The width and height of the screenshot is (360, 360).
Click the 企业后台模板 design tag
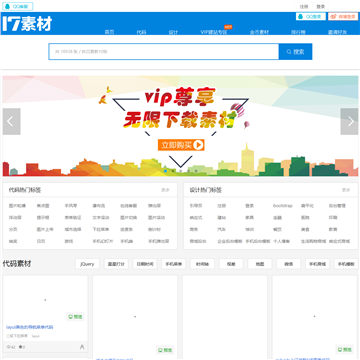tap(230, 241)
